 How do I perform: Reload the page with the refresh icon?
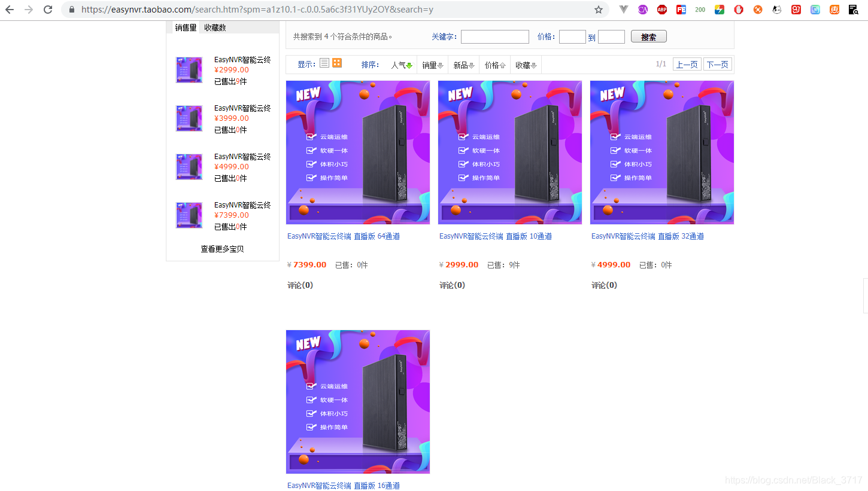click(x=48, y=10)
